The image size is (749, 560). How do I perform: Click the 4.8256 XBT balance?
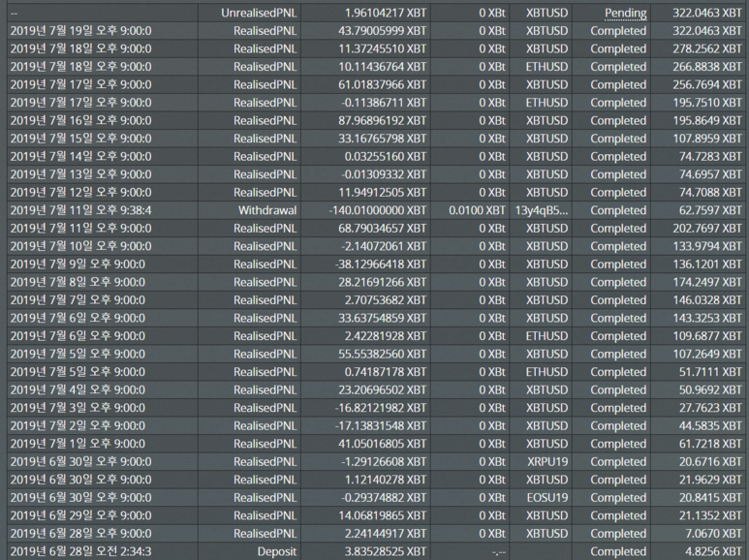click(x=714, y=552)
